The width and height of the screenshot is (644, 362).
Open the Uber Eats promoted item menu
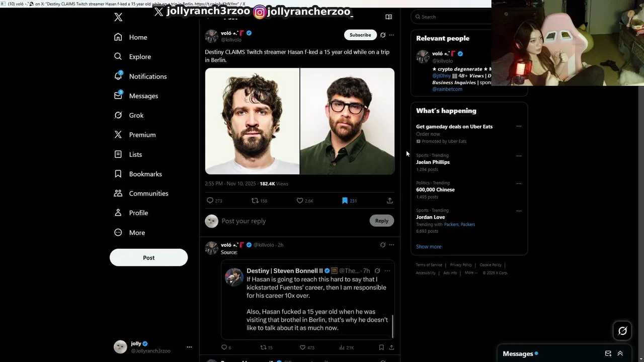click(x=519, y=127)
